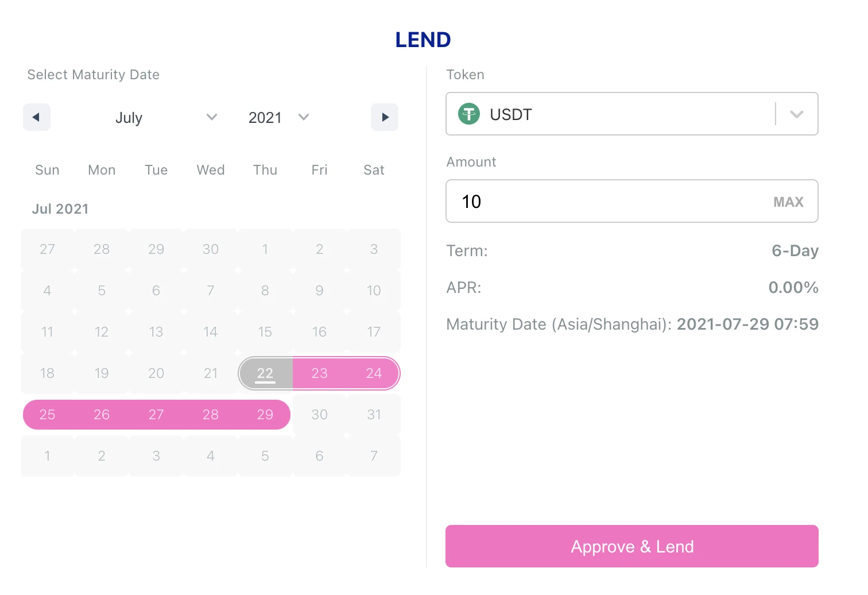The image size is (868, 595).
Task: Open the 2021 year dropdown
Action: pyautogui.click(x=279, y=118)
